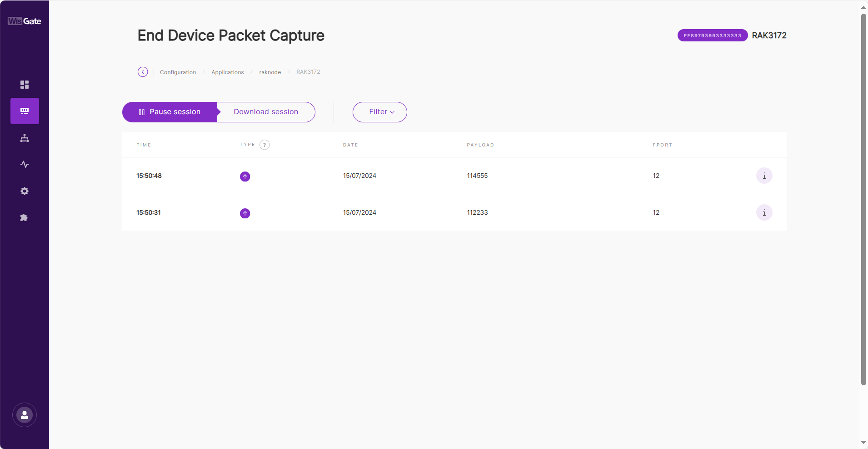The height and width of the screenshot is (449, 868).
Task: Click the WisGate logo
Action: [25, 21]
